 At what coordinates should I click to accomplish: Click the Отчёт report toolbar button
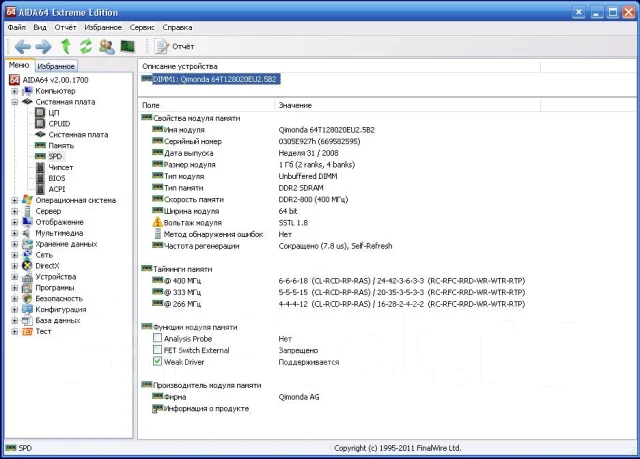174,47
